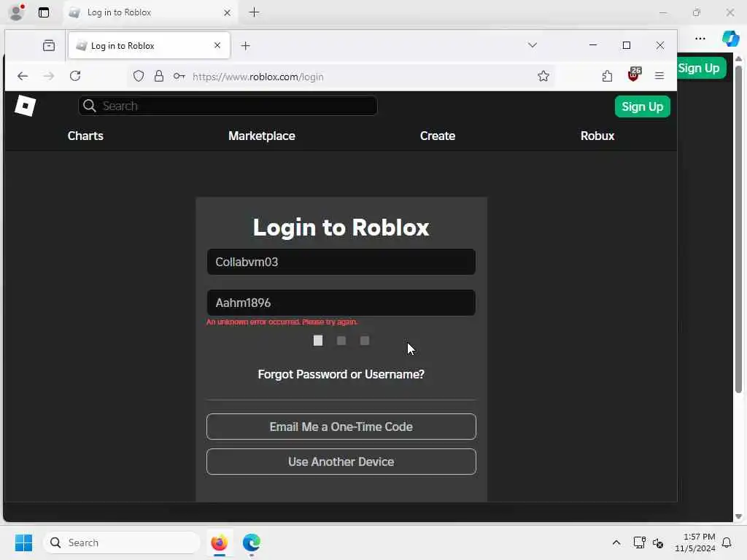Image resolution: width=747 pixels, height=560 pixels.
Task: Expand Firefox list all tabs chevron
Action: (x=533, y=45)
